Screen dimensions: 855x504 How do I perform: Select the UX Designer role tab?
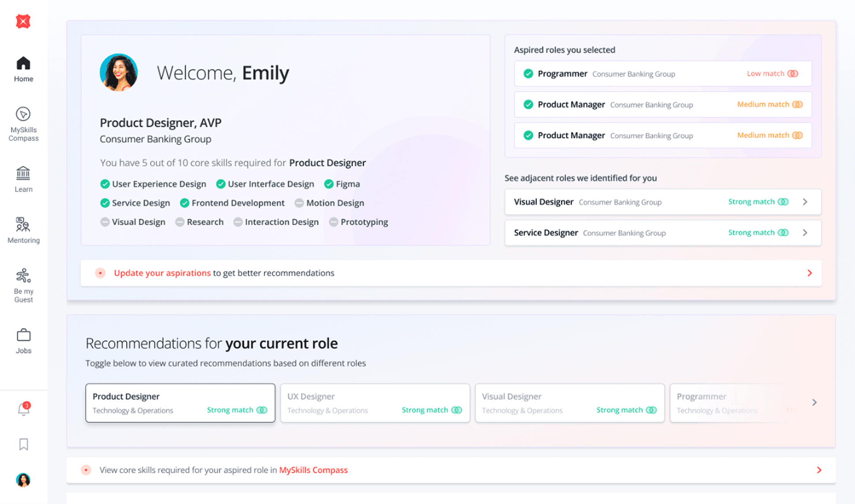tap(375, 403)
